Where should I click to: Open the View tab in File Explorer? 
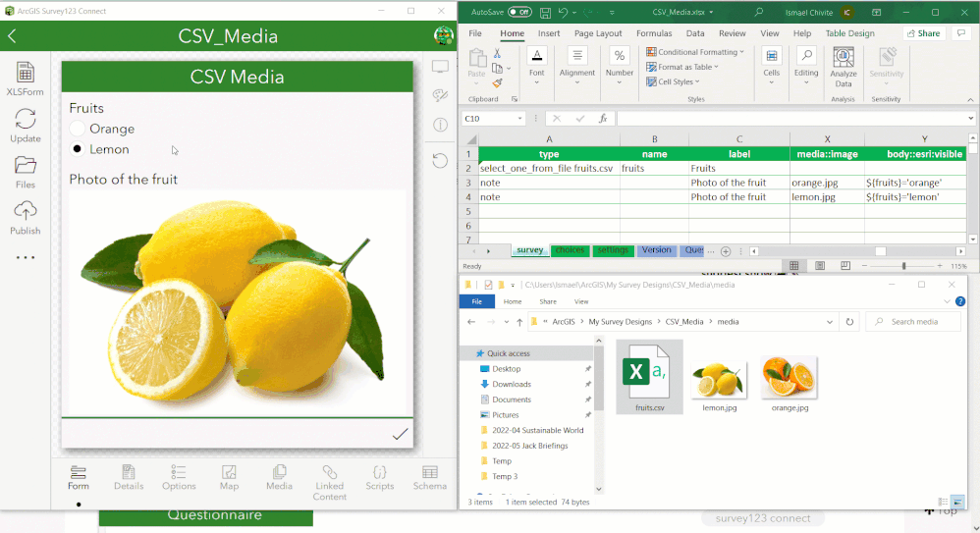tap(581, 301)
